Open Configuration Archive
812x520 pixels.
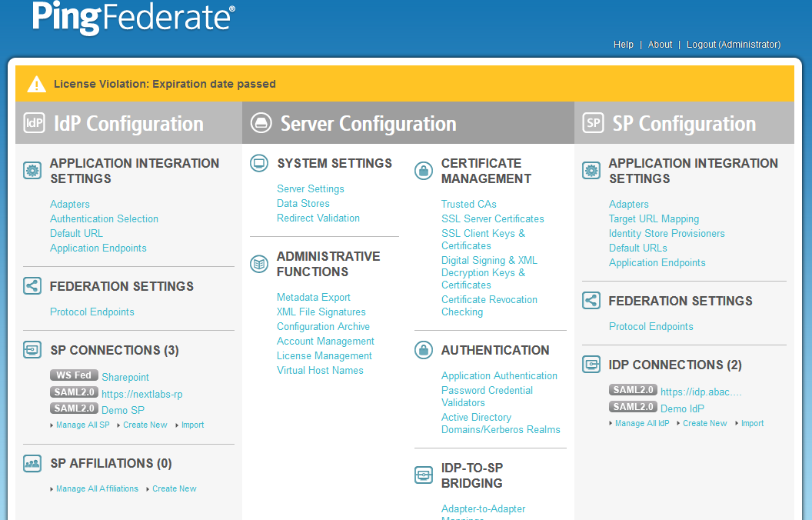coord(323,326)
